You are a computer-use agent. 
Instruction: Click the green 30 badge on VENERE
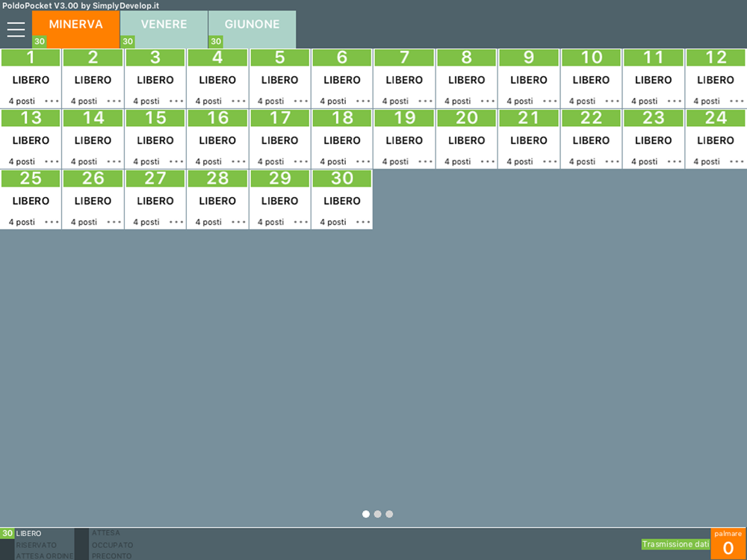pos(128,41)
